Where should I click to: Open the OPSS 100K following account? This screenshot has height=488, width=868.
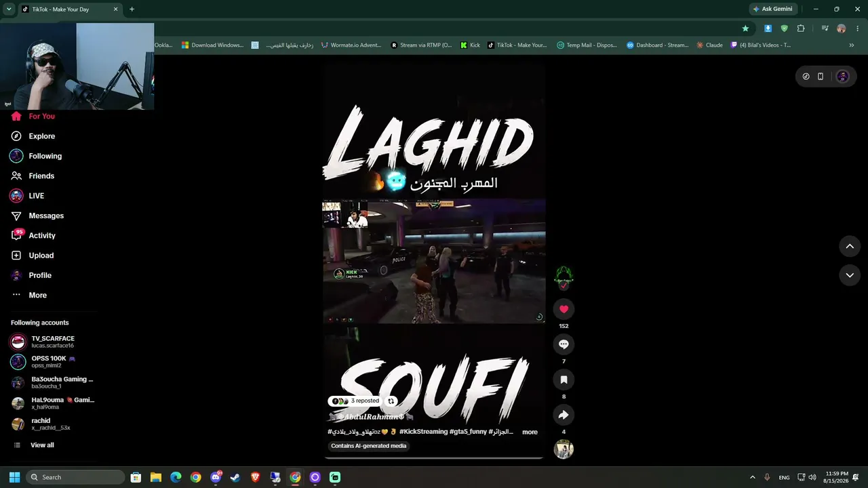point(53,362)
